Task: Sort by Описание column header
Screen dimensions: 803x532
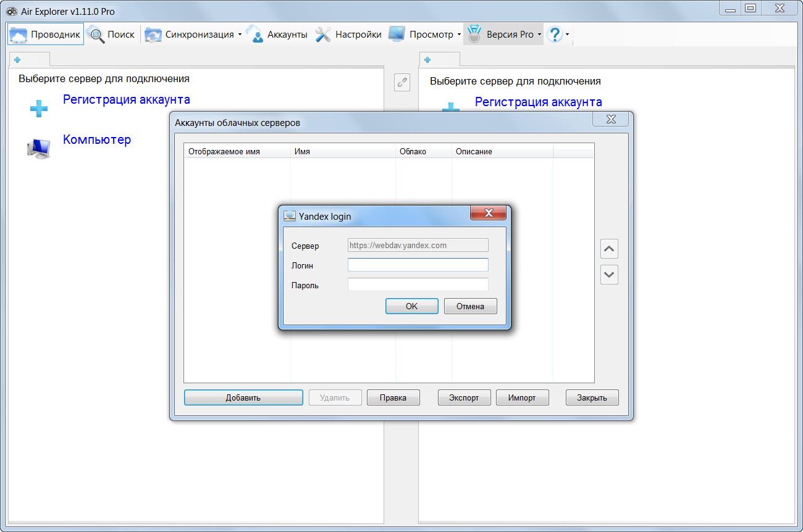Action: [502, 151]
